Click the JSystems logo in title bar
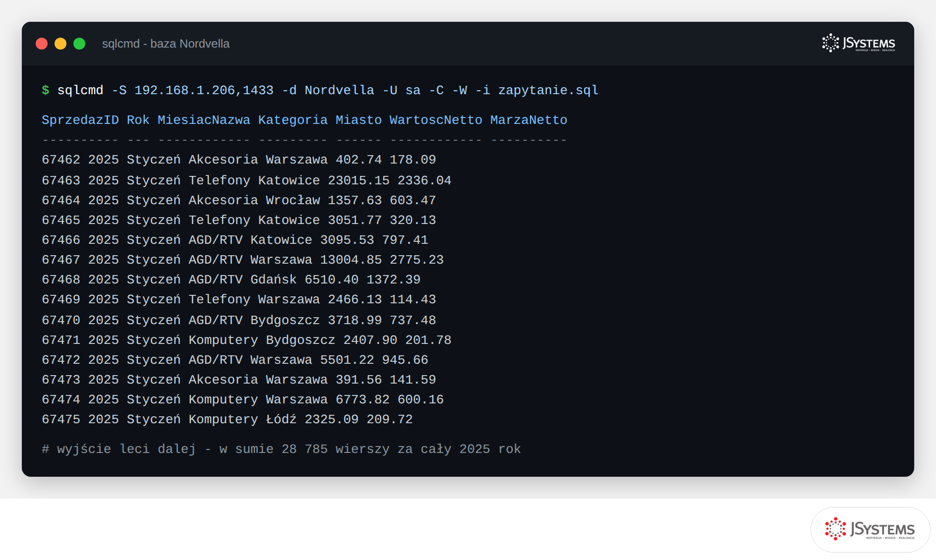Image resolution: width=938 pixels, height=560 pixels. pyautogui.click(x=858, y=43)
